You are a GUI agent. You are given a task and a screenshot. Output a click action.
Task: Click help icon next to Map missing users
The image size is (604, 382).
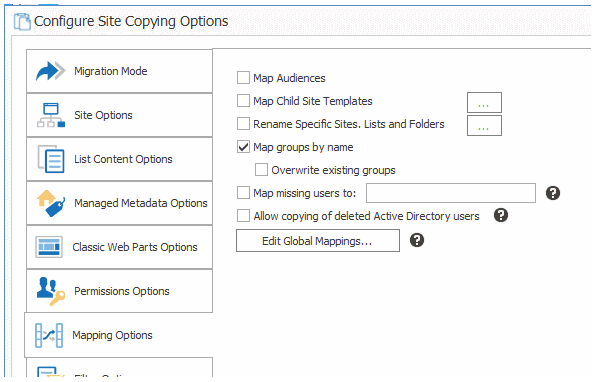pos(553,193)
